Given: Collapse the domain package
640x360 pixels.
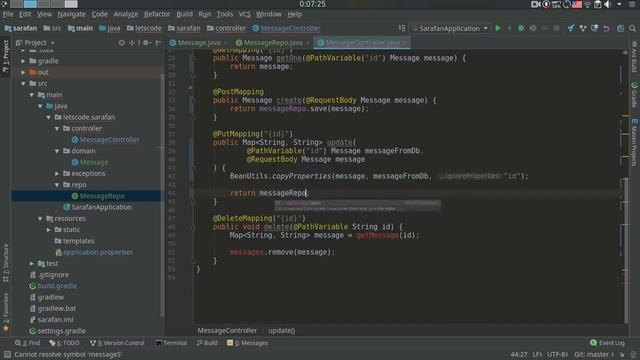Looking at the screenshot, I should pyautogui.click(x=57, y=151).
